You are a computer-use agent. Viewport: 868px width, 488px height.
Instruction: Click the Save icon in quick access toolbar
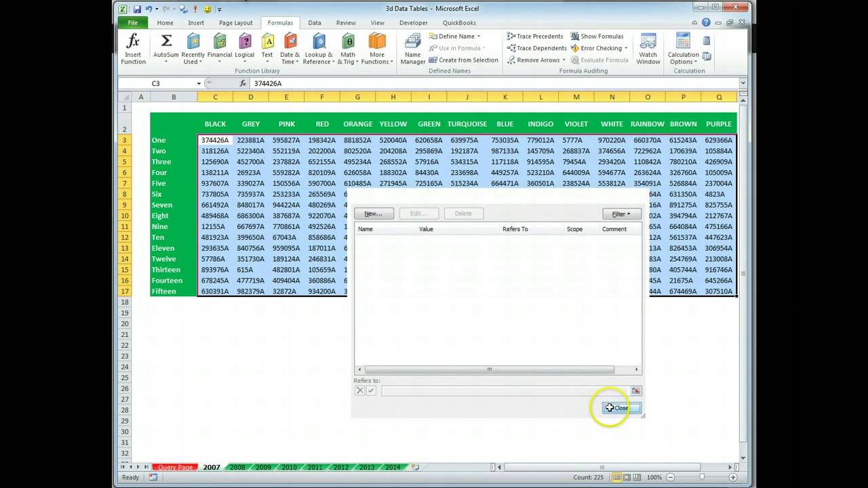[137, 9]
